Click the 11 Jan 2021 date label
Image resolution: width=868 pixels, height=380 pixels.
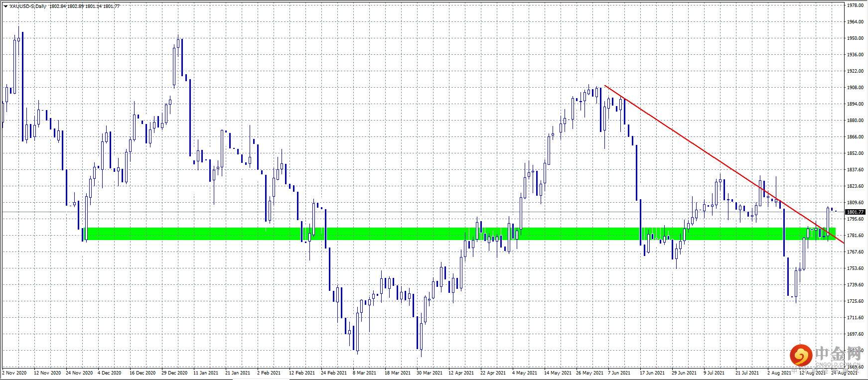[206, 373]
